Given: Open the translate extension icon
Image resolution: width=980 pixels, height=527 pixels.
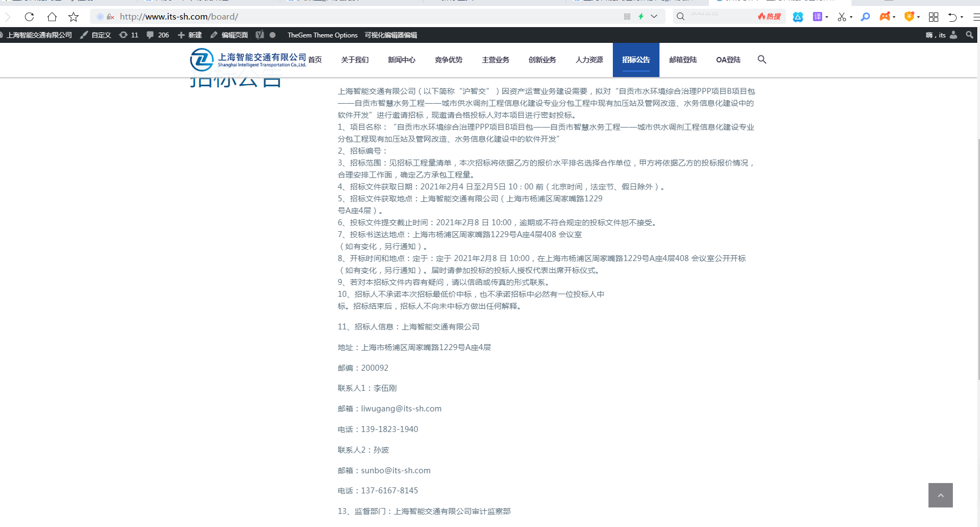Looking at the screenshot, I should 817,17.
